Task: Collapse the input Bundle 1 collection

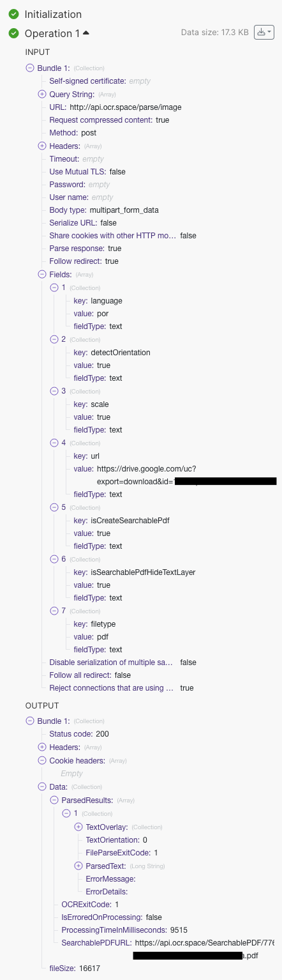Action: coord(29,68)
